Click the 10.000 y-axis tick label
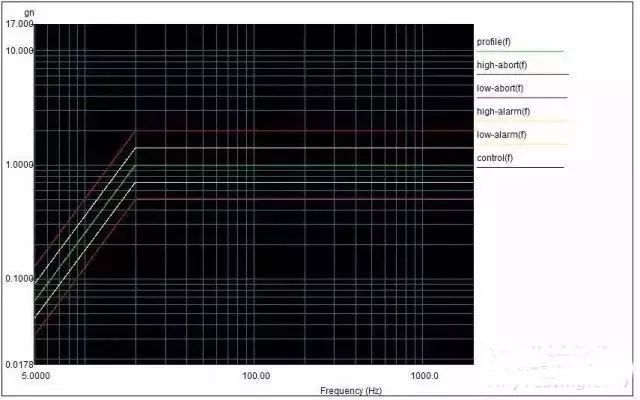 click(x=19, y=51)
